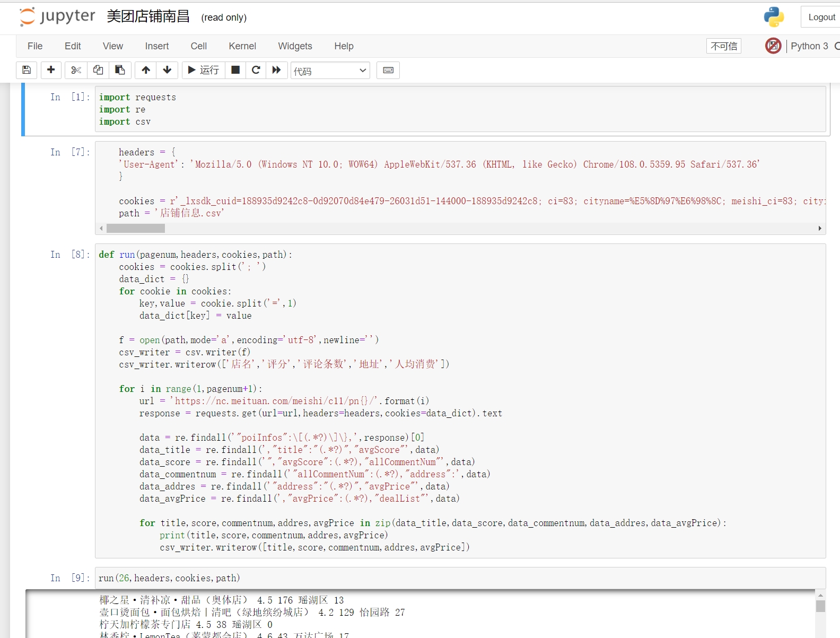Click the csv_writer.writerow header line

284,364
